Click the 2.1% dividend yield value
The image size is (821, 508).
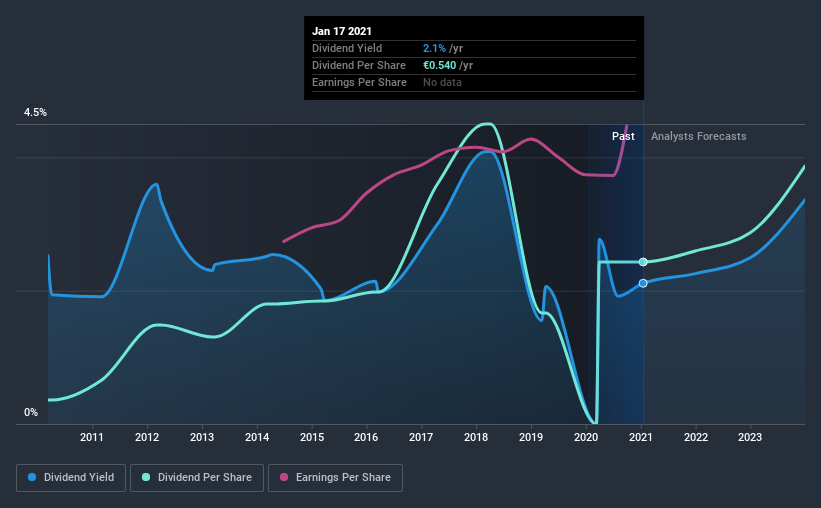pos(435,48)
